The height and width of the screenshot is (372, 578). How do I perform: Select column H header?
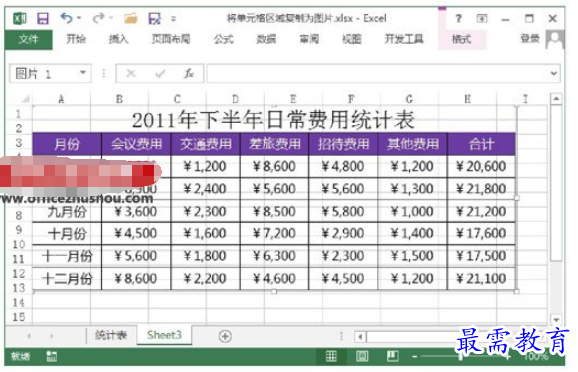click(467, 99)
